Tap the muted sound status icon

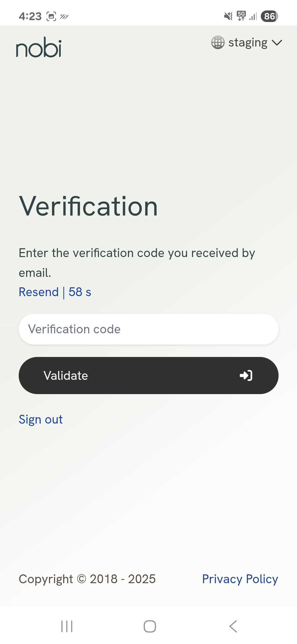[228, 16]
